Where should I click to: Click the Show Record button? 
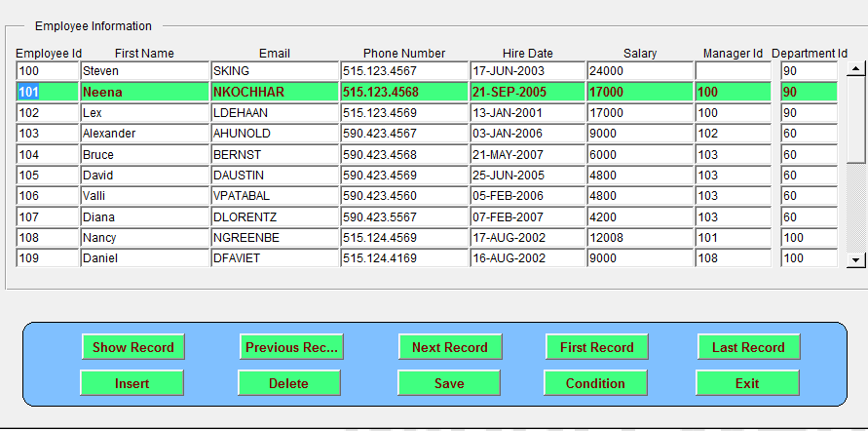click(x=132, y=347)
